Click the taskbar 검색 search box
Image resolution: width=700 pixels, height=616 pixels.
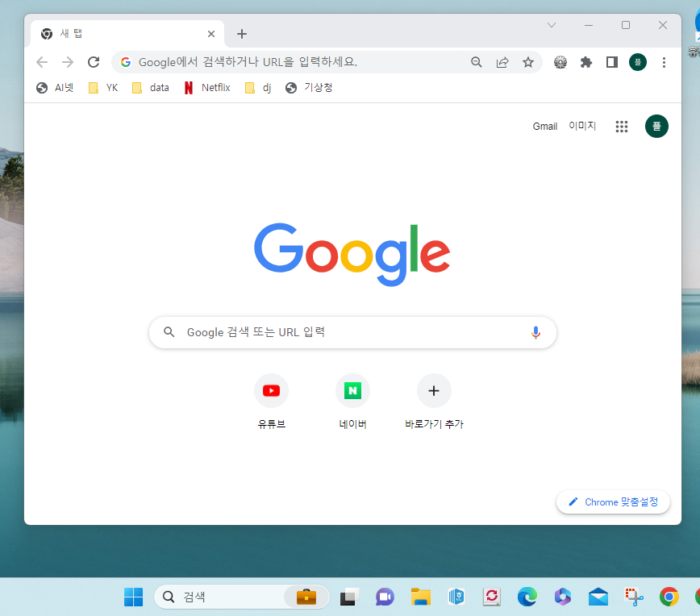(x=241, y=597)
